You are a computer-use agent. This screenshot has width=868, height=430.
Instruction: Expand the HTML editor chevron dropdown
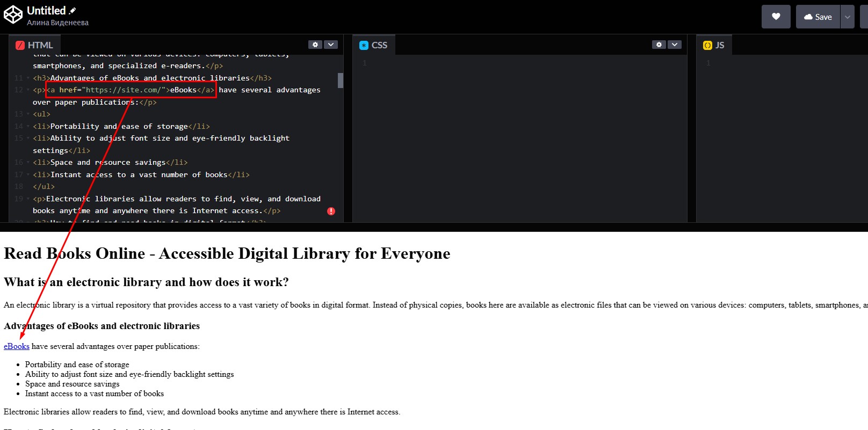click(331, 45)
